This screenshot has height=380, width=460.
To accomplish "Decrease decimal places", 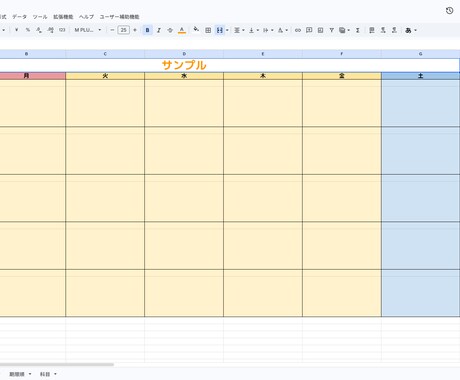I will pyautogui.click(x=39, y=30).
